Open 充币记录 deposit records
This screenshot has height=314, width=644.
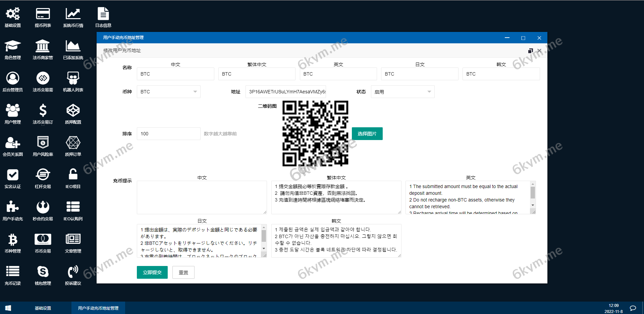[12, 275]
